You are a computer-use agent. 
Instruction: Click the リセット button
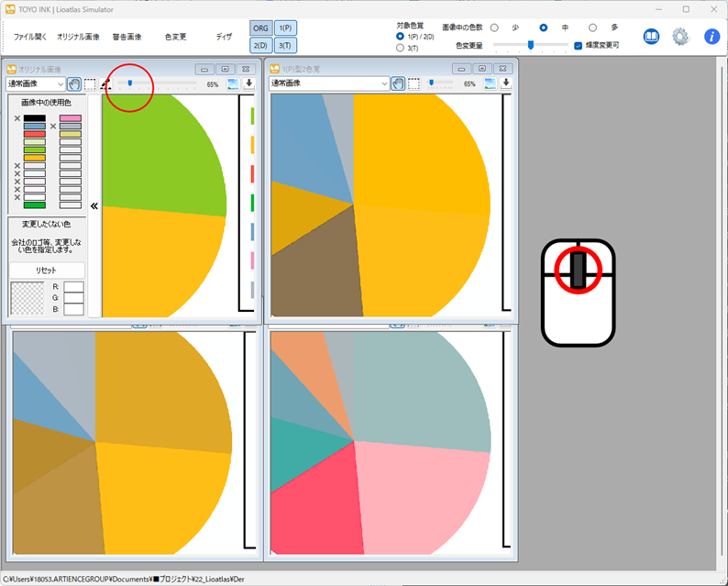pyautogui.click(x=46, y=271)
